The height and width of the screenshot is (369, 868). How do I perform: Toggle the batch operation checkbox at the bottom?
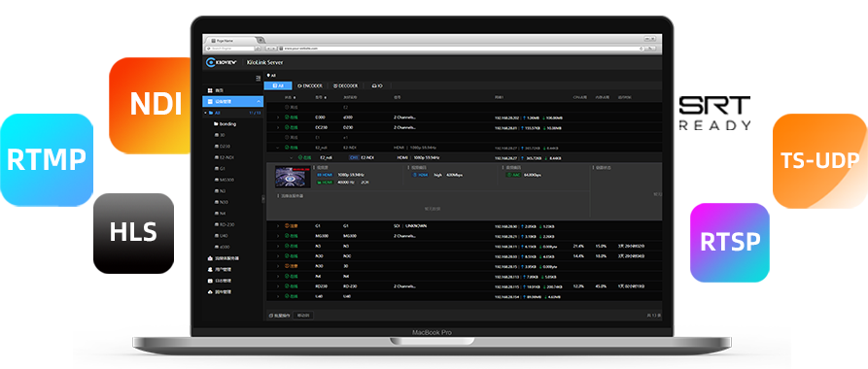pos(270,316)
